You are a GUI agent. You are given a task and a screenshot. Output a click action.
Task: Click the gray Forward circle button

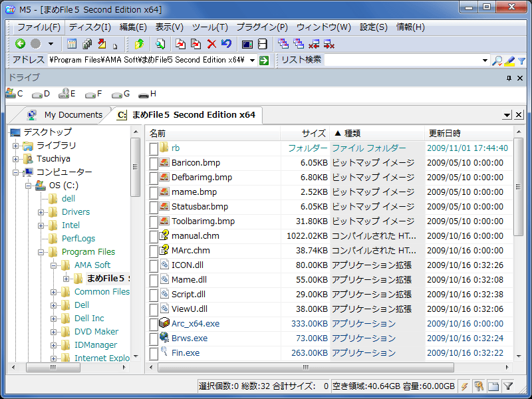pos(36,44)
